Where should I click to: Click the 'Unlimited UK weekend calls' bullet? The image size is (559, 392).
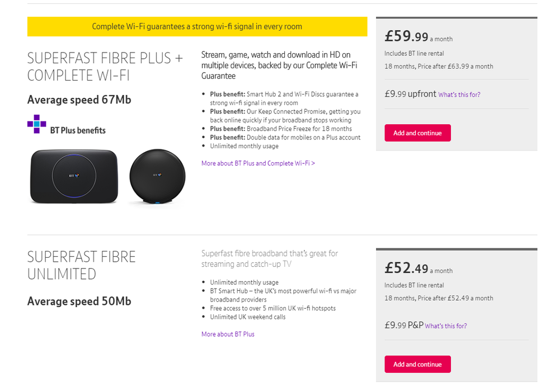point(247,317)
